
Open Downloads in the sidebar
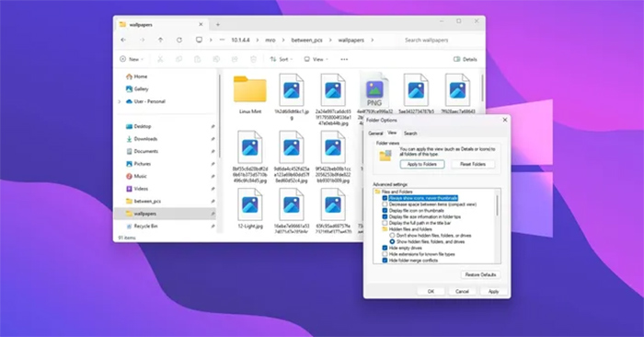[142, 139]
